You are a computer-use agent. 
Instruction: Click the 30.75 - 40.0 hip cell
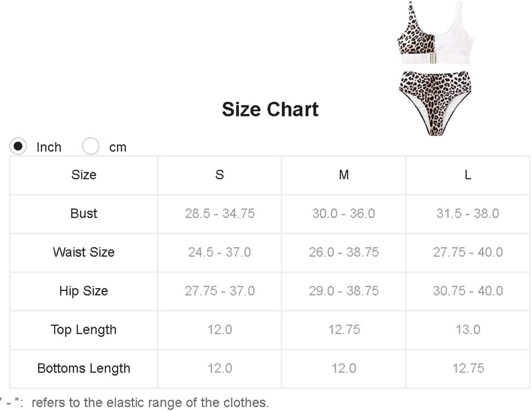pos(468,291)
